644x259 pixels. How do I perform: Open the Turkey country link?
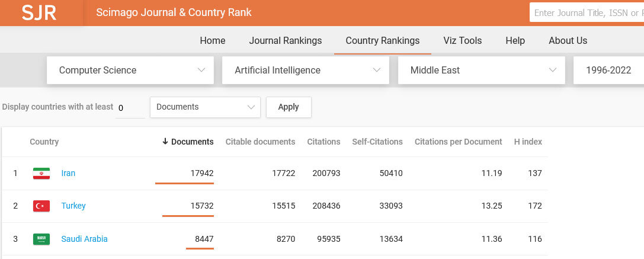73,206
